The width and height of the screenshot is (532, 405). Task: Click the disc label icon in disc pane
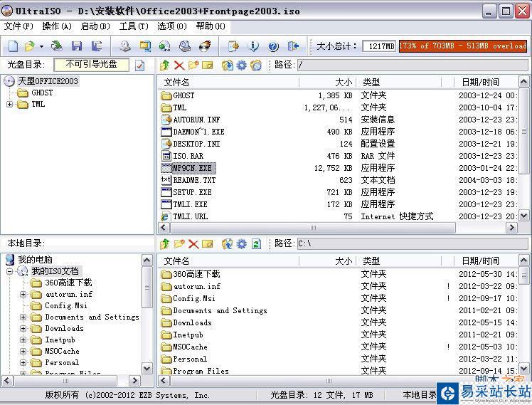256,65
